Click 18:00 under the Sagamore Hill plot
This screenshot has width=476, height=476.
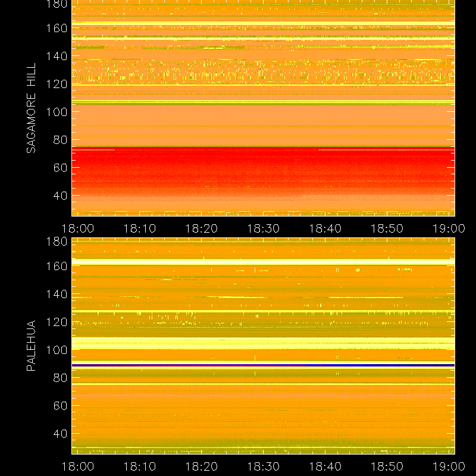click(78, 228)
